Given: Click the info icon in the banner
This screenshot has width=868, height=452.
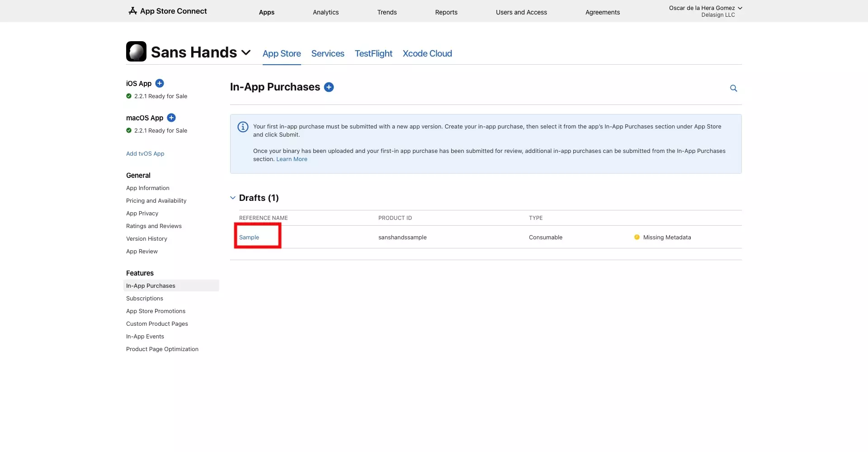Looking at the screenshot, I should [242, 127].
